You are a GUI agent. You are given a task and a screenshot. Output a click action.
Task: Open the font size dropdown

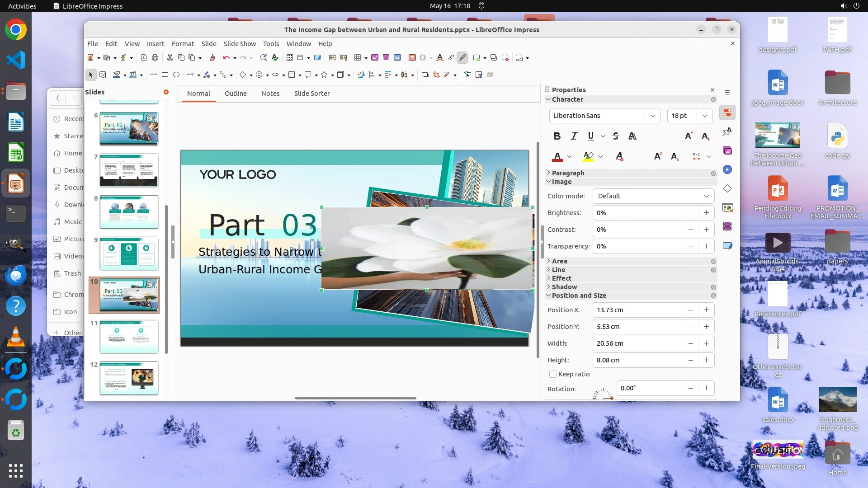coord(704,116)
